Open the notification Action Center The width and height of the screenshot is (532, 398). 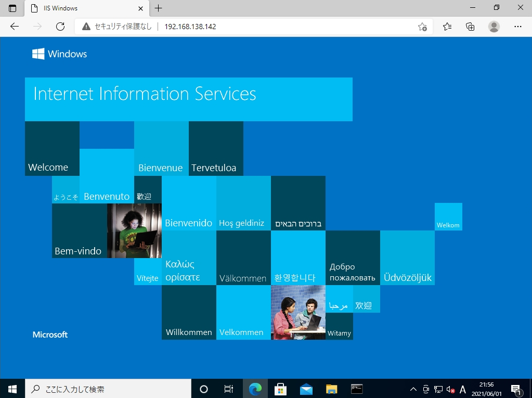[x=516, y=389]
